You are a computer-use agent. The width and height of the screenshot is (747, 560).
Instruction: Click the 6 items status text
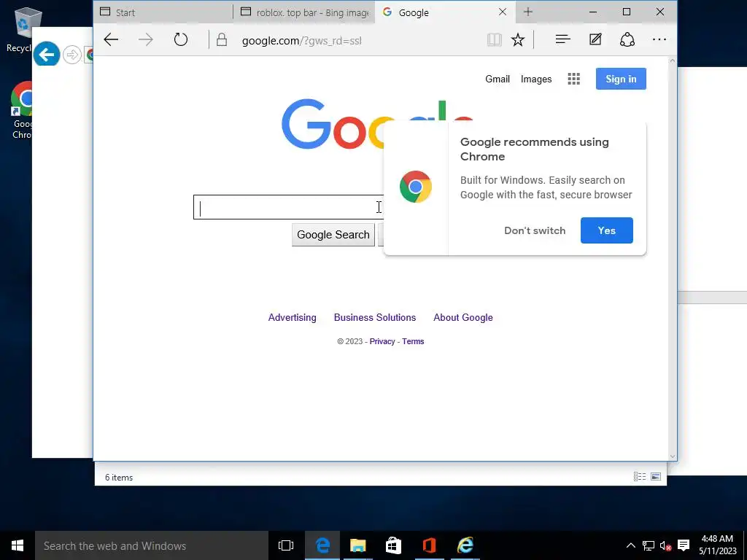119,477
